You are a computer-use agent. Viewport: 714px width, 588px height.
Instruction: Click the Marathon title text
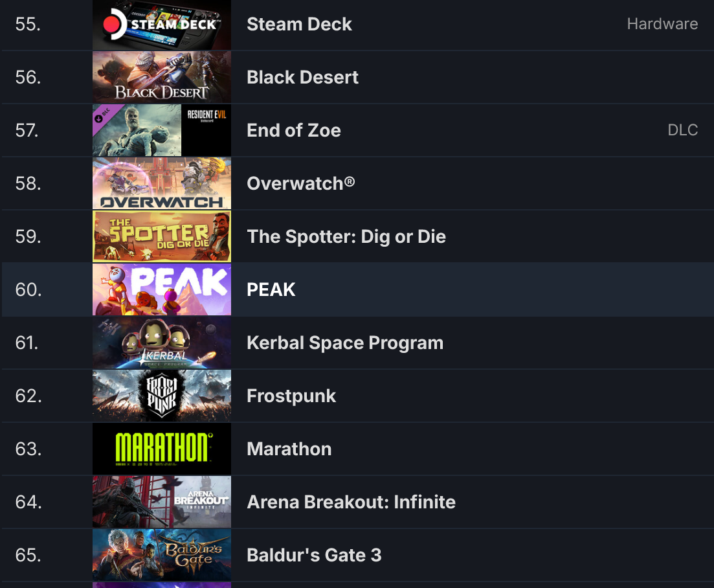[289, 449]
